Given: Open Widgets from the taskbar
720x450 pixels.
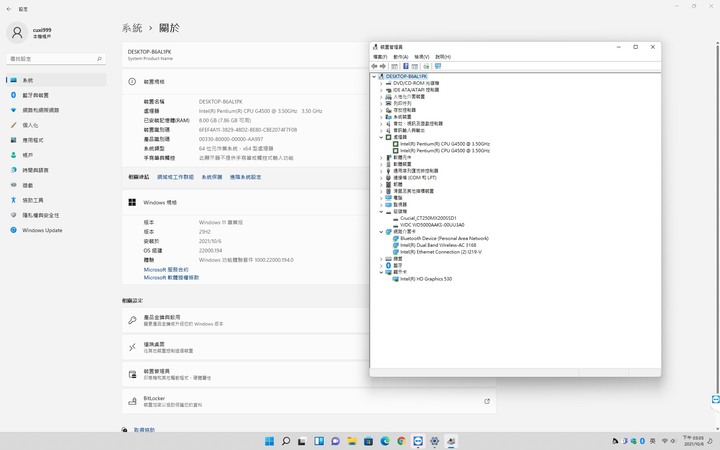Looking at the screenshot, I should (319, 441).
